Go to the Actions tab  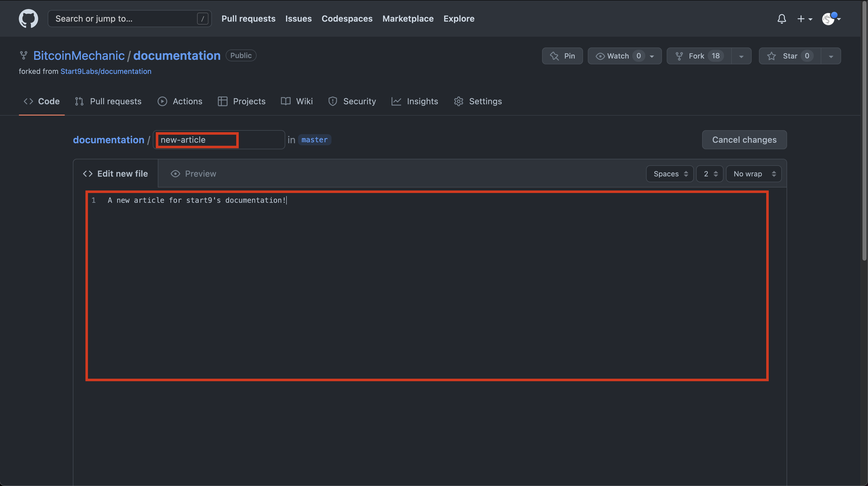[180, 101]
